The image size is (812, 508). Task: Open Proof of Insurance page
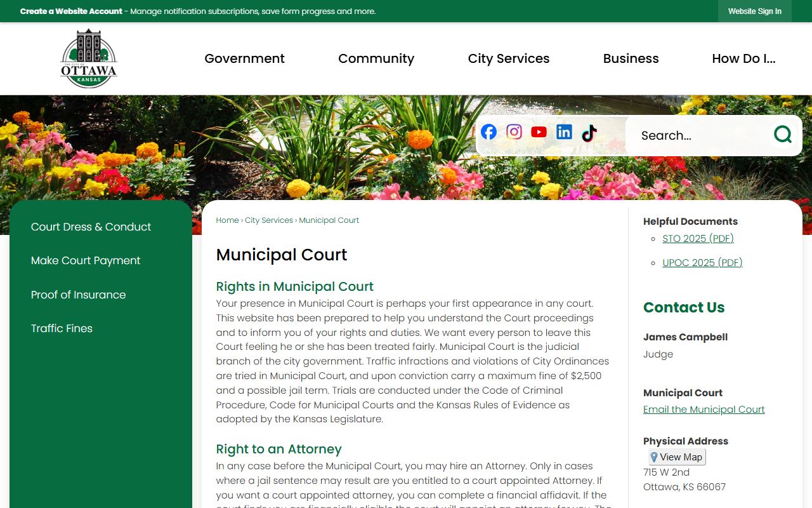(x=78, y=295)
